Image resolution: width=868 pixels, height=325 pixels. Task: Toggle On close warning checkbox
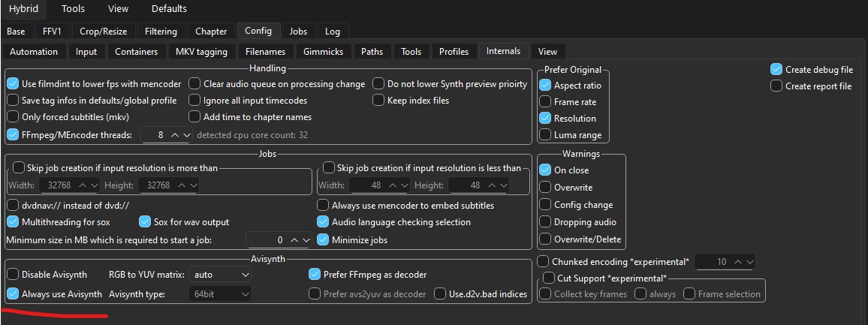point(545,170)
